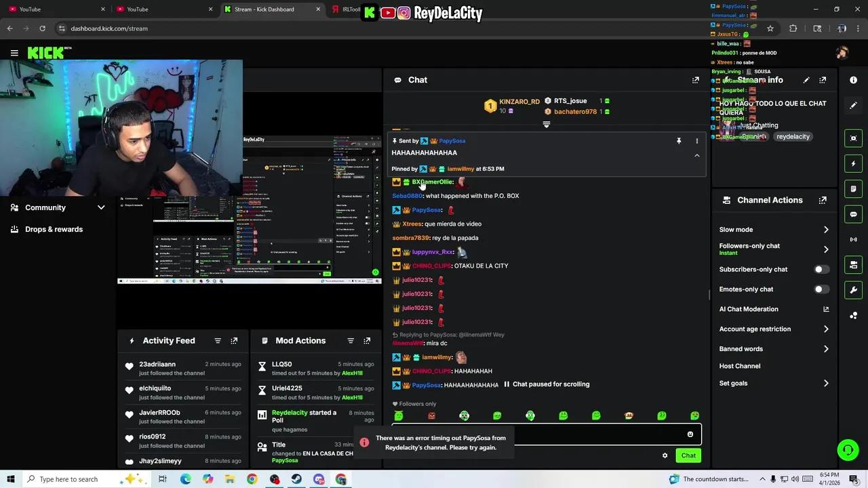The width and height of the screenshot is (868, 488).
Task: Send message with green Chat button
Action: tap(688, 455)
